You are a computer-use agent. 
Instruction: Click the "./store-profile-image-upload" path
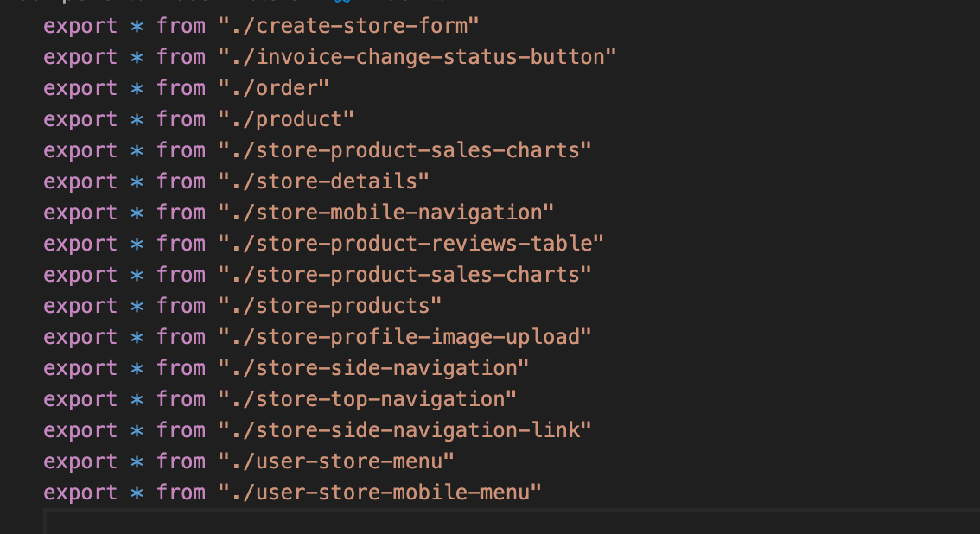tap(405, 337)
